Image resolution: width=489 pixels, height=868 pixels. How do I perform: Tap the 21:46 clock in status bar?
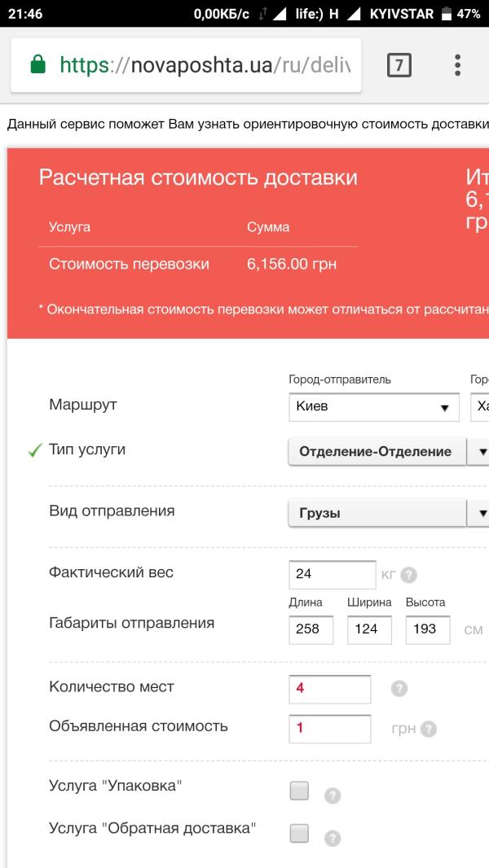[25, 14]
